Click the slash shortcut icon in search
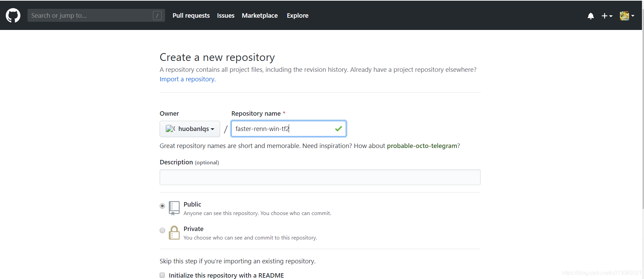Image resolution: width=644 pixels, height=279 pixels. click(157, 16)
